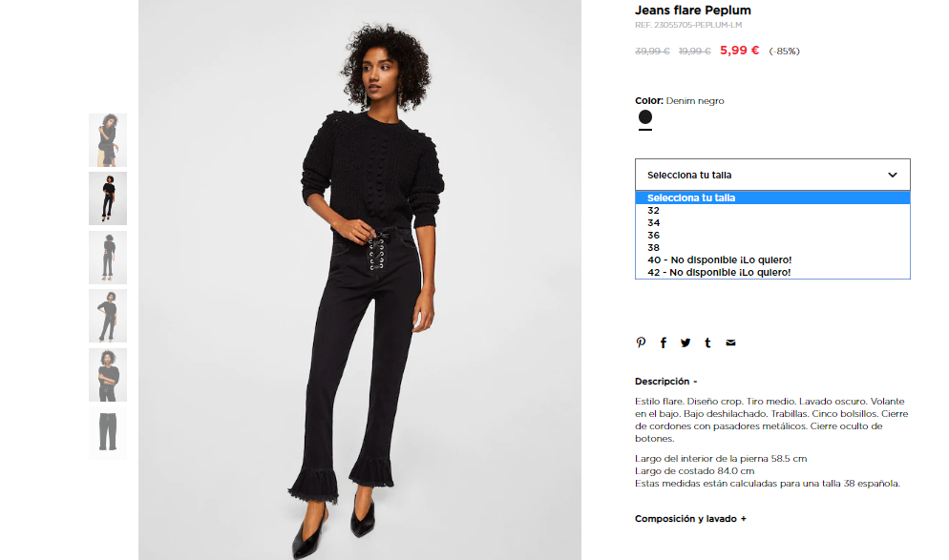Share product on Pinterest
This screenshot has width=949, height=560.
[x=641, y=342]
